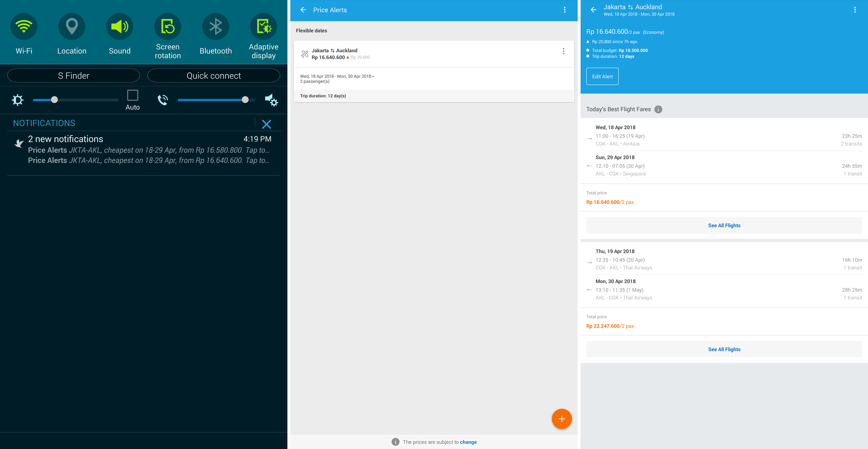Screen dimensions: 868x449
Task: Enable Auto brightness checkbox
Action: (132, 95)
